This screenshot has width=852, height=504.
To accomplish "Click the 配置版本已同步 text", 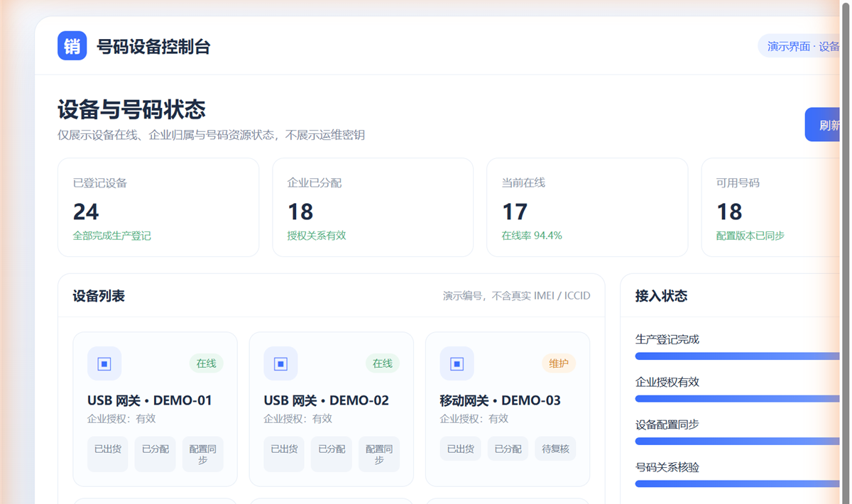I will click(750, 236).
